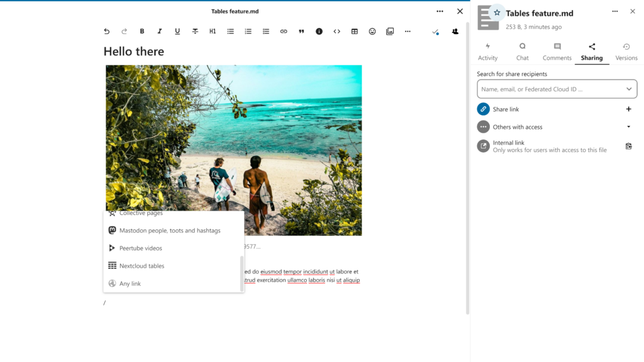Undo the last edit
Screen dimensions: 644x362
(106, 31)
